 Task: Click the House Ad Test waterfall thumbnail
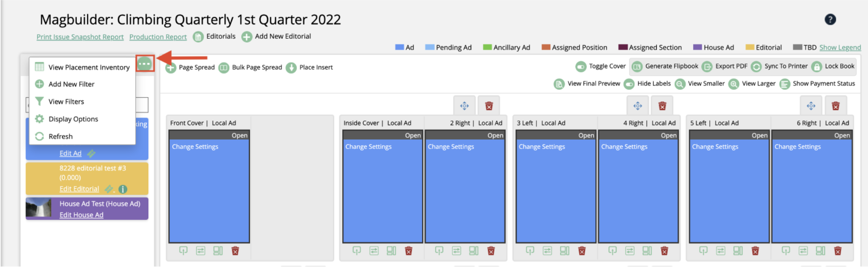point(39,208)
